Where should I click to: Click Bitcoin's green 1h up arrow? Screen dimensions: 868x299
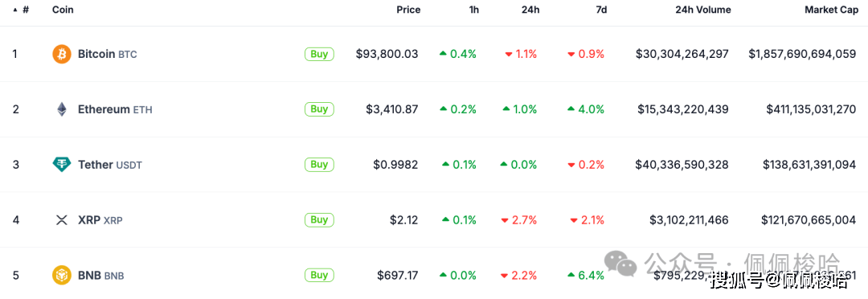443,54
